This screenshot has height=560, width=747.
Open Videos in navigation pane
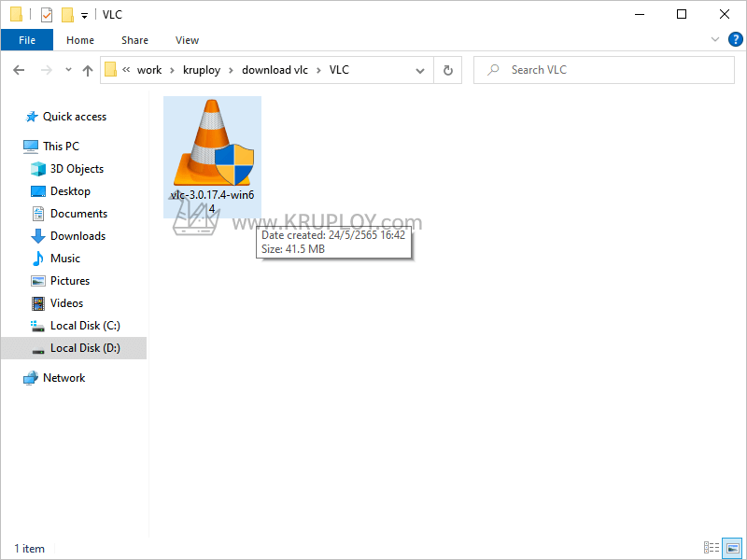[x=66, y=302]
